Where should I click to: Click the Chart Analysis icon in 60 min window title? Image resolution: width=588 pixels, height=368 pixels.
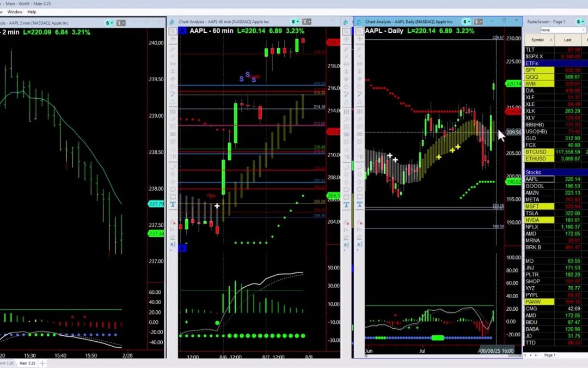tap(173, 22)
